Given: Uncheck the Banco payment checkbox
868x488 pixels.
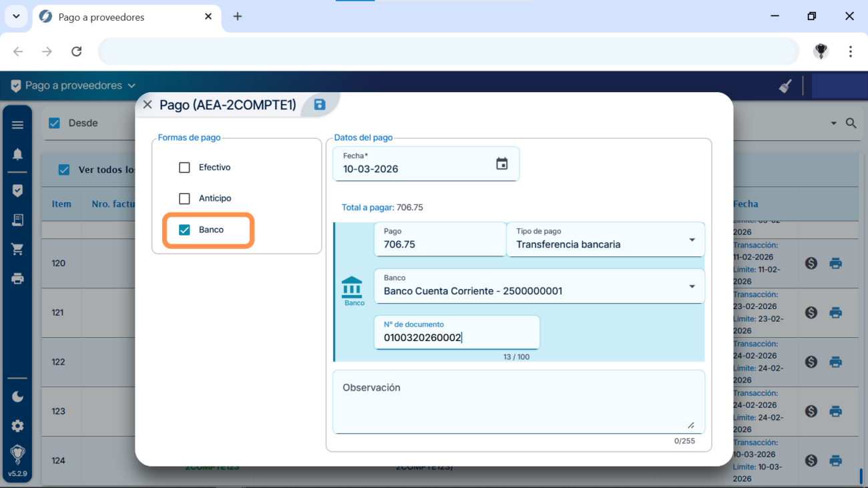Looking at the screenshot, I should pyautogui.click(x=185, y=230).
